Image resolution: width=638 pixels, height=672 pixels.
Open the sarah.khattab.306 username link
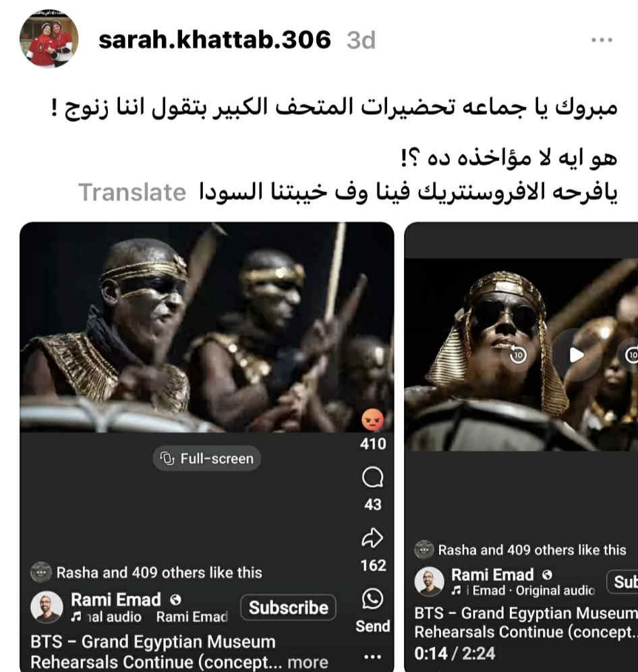[x=215, y=39]
